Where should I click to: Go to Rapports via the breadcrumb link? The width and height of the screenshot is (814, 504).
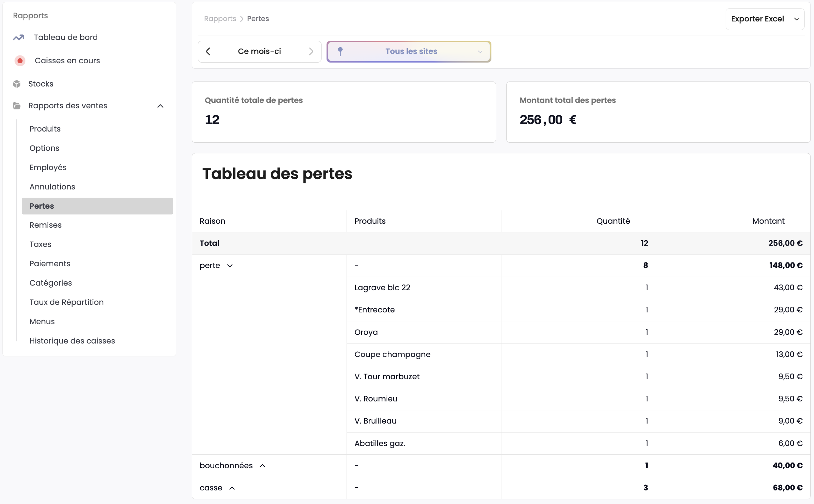220,19
